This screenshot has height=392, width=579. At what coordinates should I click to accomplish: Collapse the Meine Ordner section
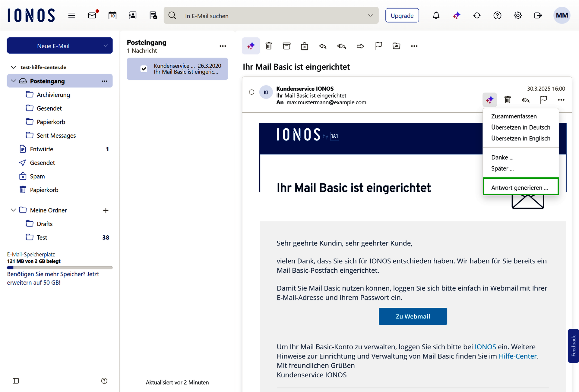point(13,210)
